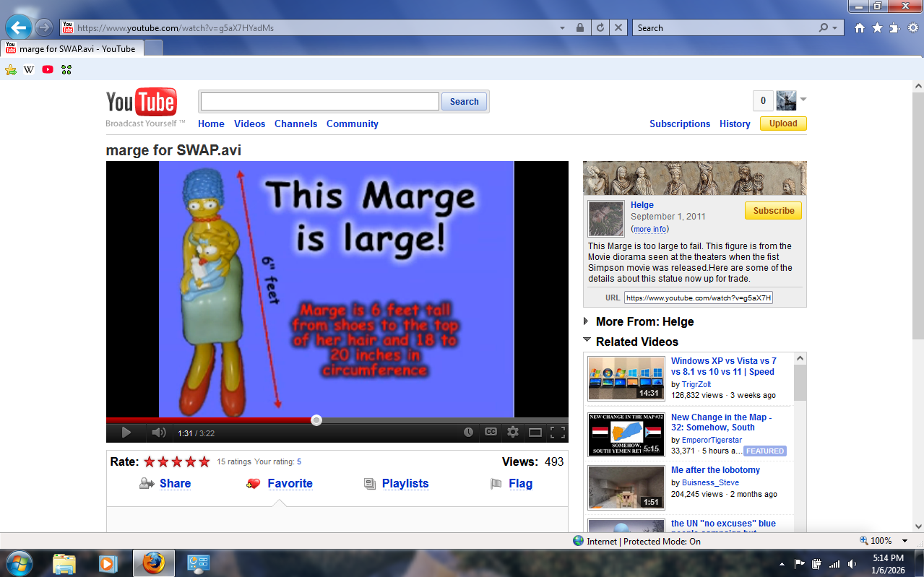Click the Watch Later clock icon
Image resolution: width=924 pixels, height=577 pixels.
[x=468, y=432]
